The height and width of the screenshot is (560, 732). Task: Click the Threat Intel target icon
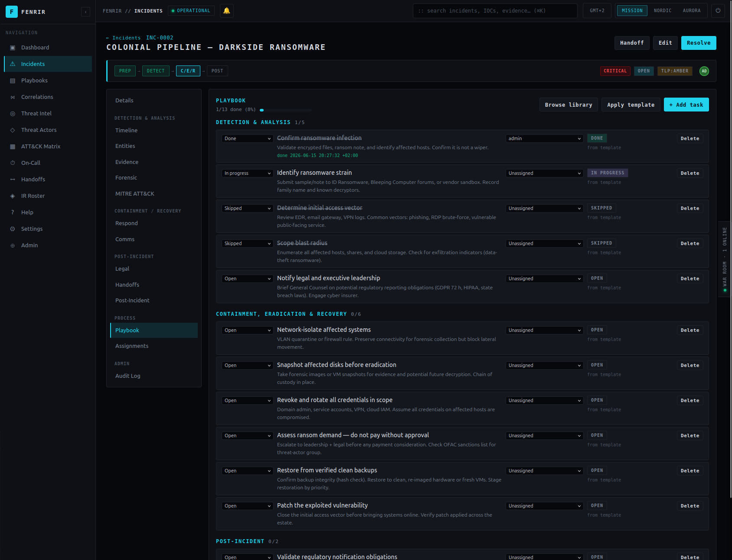click(x=13, y=114)
